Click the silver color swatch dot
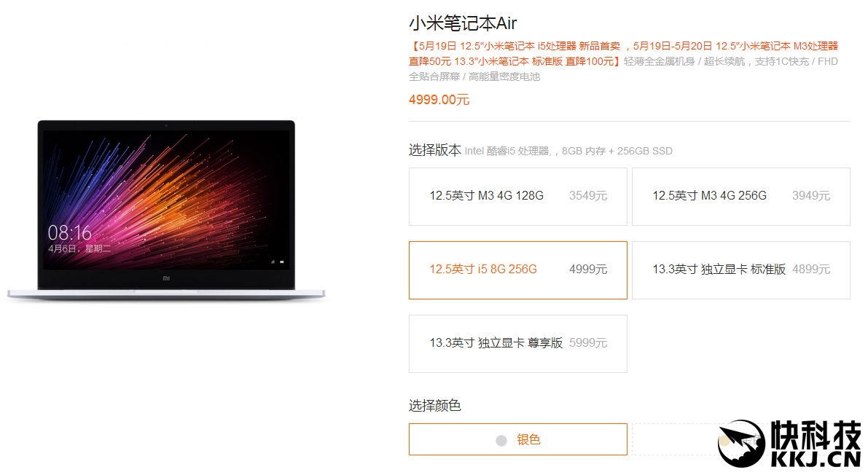 point(501,441)
